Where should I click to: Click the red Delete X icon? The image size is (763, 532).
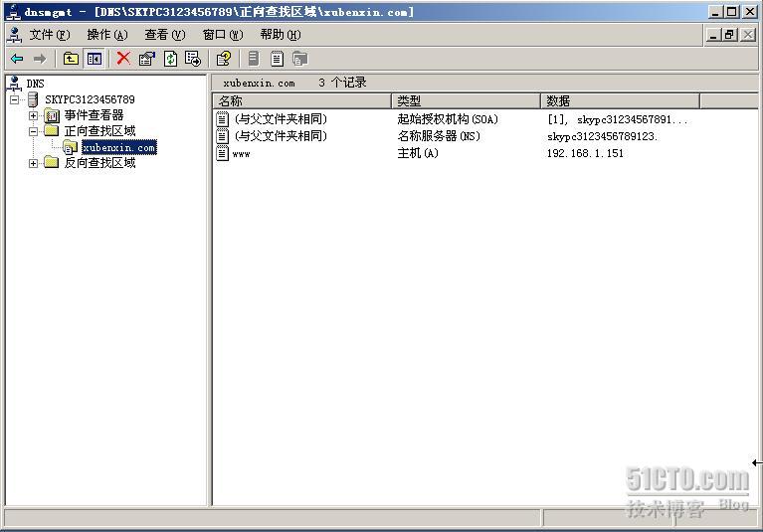[123, 59]
